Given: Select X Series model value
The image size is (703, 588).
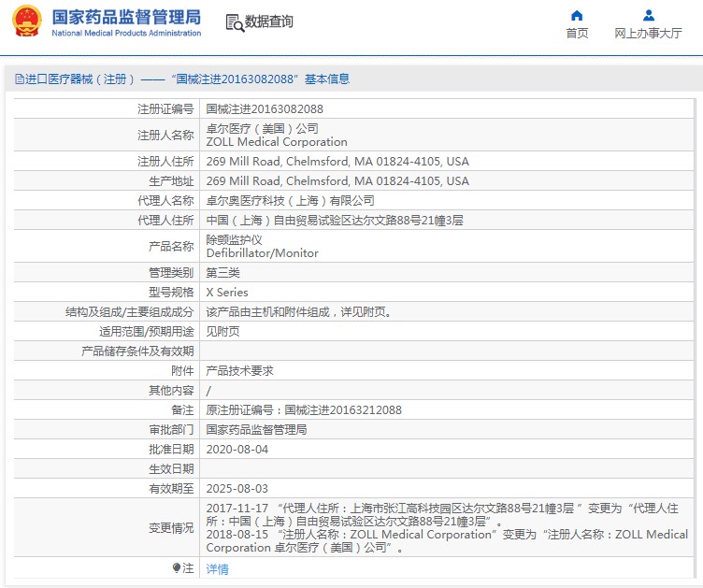Looking at the screenshot, I should (227, 293).
